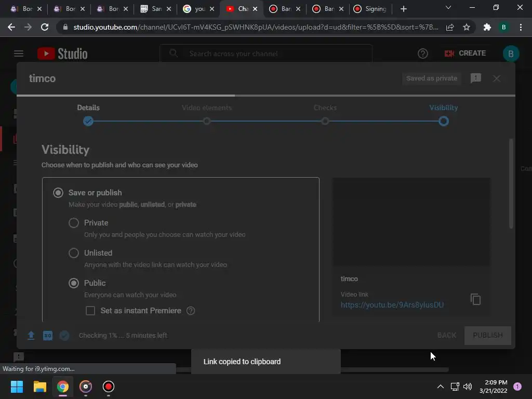Screen dimensions: 532x399
Task: Select the Public visibility radio button
Action: coord(74,283)
